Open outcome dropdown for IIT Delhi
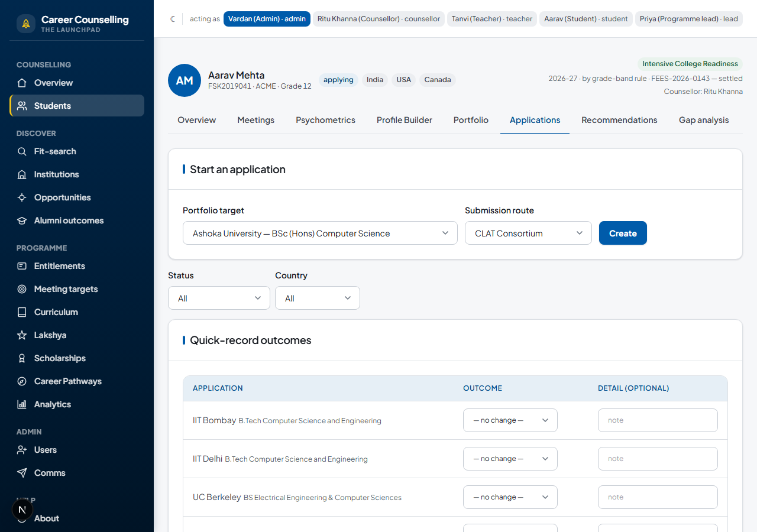Viewport: 757px width, 532px height. pyautogui.click(x=510, y=459)
